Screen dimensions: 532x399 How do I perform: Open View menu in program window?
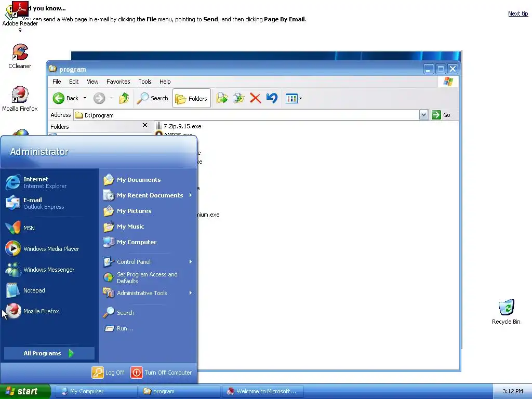coord(92,82)
